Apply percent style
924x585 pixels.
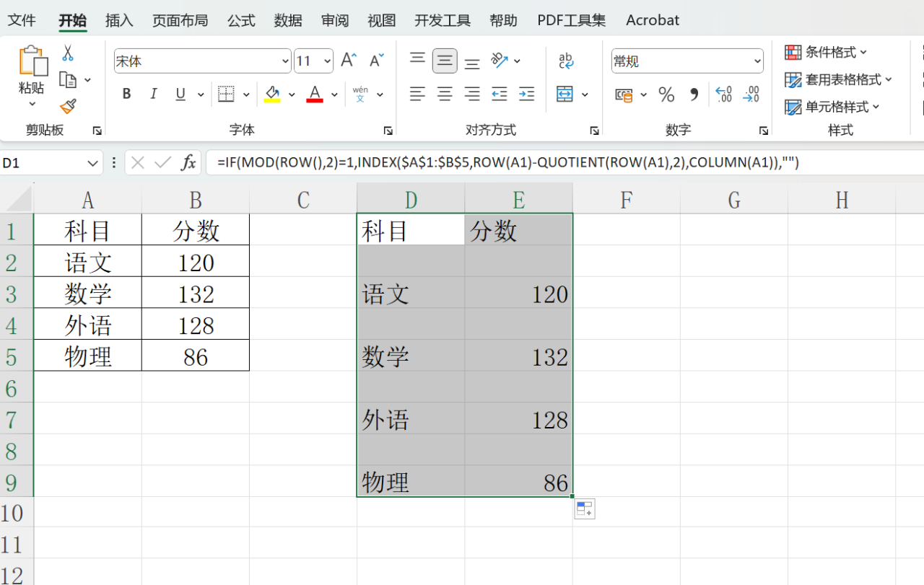coord(666,94)
